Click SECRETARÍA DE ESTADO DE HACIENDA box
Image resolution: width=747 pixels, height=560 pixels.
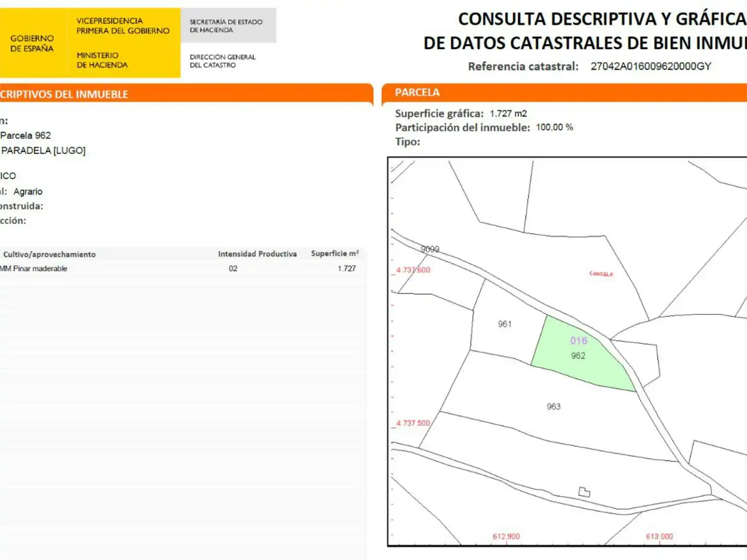(228, 25)
